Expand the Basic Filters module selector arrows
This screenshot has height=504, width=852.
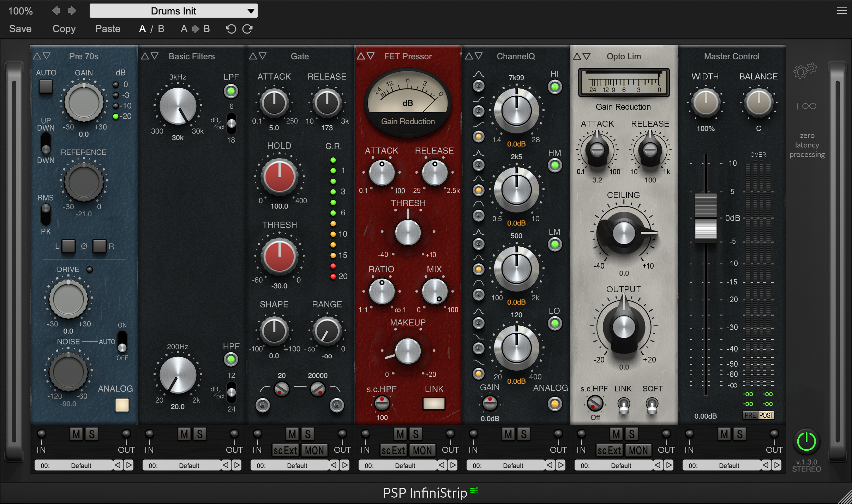[150, 56]
